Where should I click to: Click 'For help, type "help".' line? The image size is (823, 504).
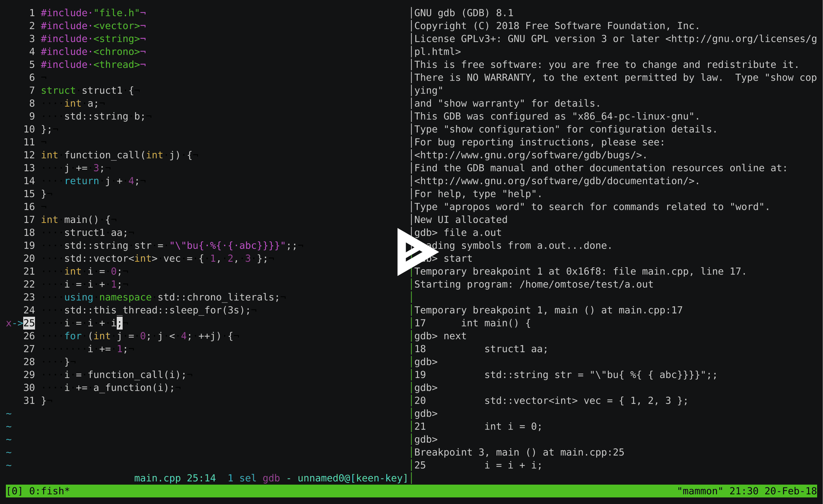click(478, 194)
